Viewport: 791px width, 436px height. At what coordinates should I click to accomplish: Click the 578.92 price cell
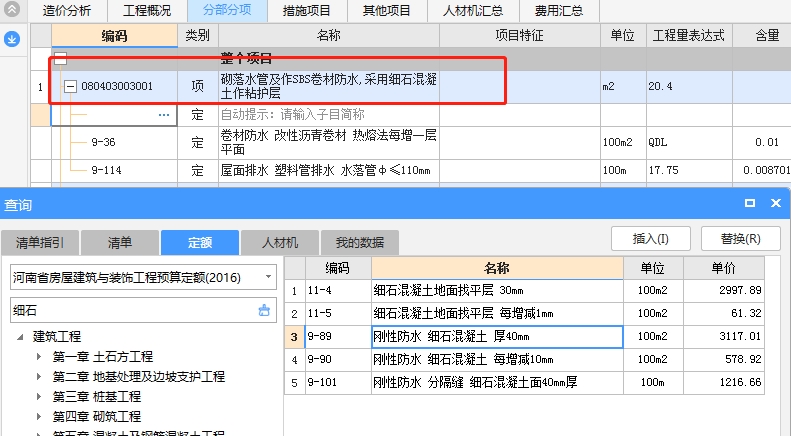coord(723,360)
